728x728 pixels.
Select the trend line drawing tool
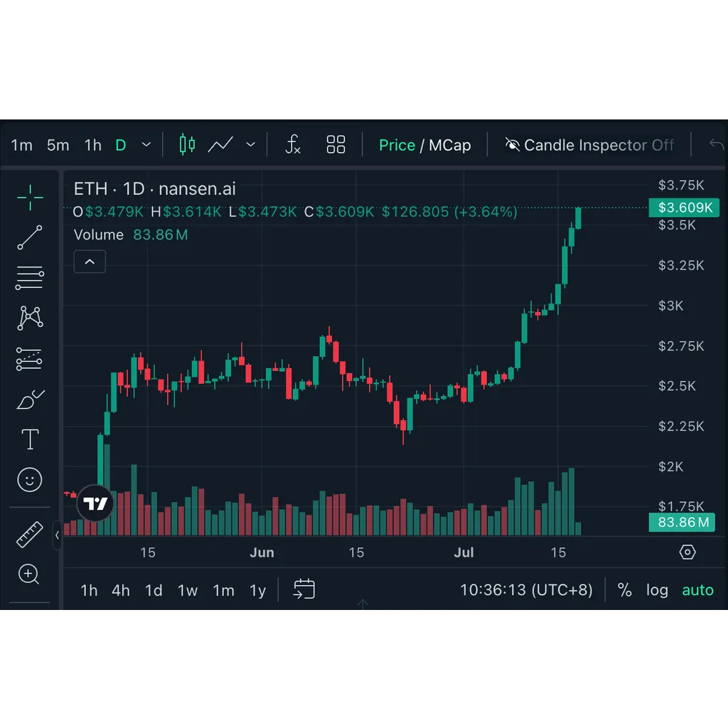click(30, 237)
